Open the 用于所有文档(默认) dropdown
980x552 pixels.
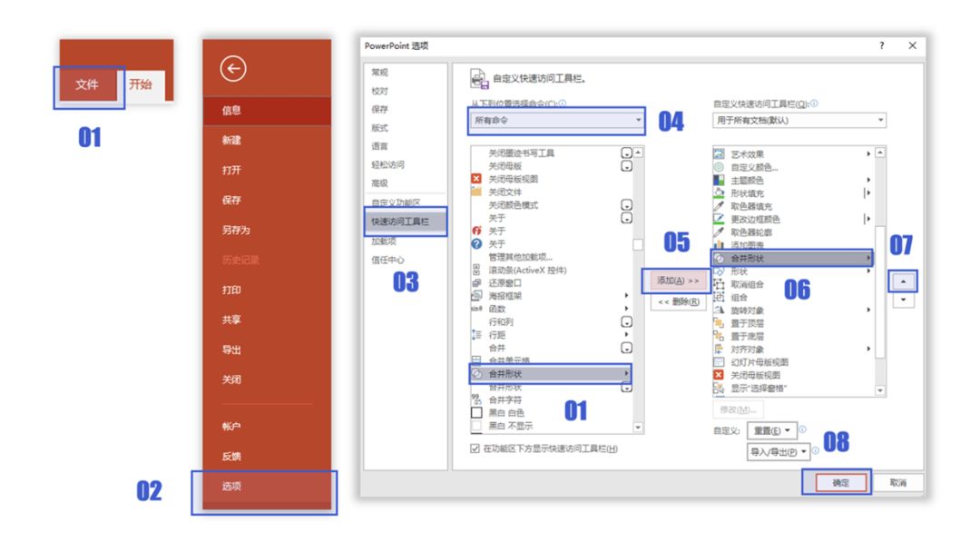799,120
